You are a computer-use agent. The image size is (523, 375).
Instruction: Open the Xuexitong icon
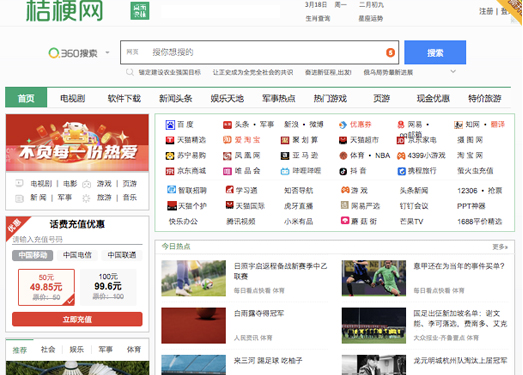229,190
